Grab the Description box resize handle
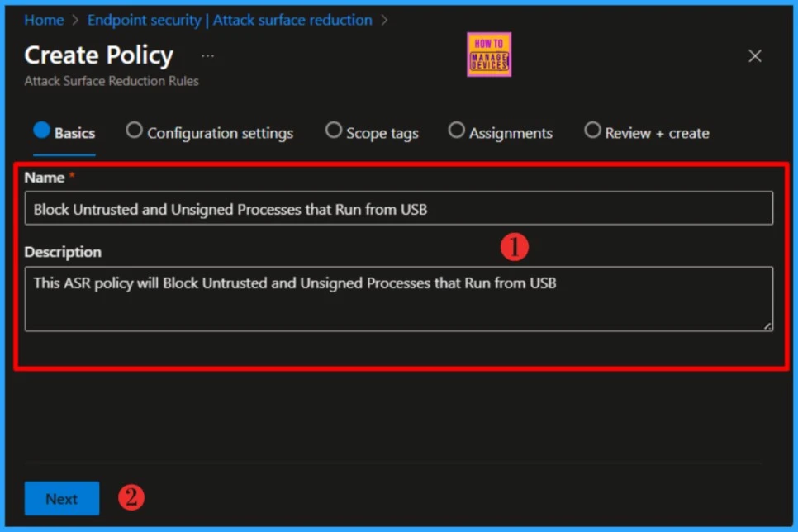Viewport: 798px width, 532px height. 767,326
